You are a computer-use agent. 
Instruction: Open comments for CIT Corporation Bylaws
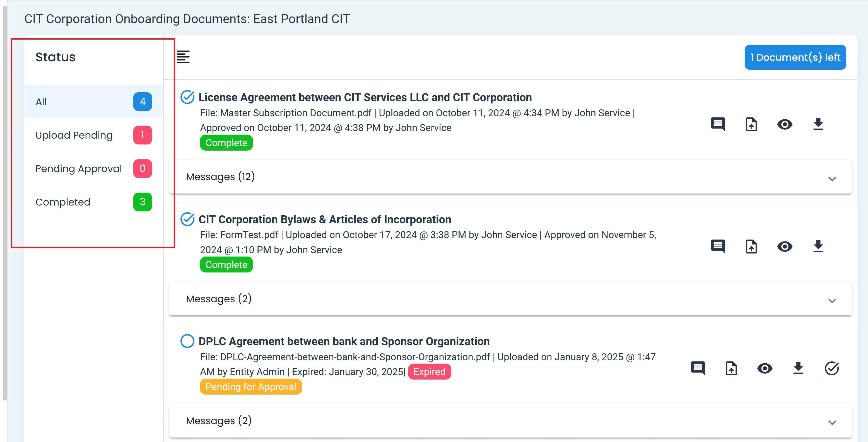[x=718, y=246]
